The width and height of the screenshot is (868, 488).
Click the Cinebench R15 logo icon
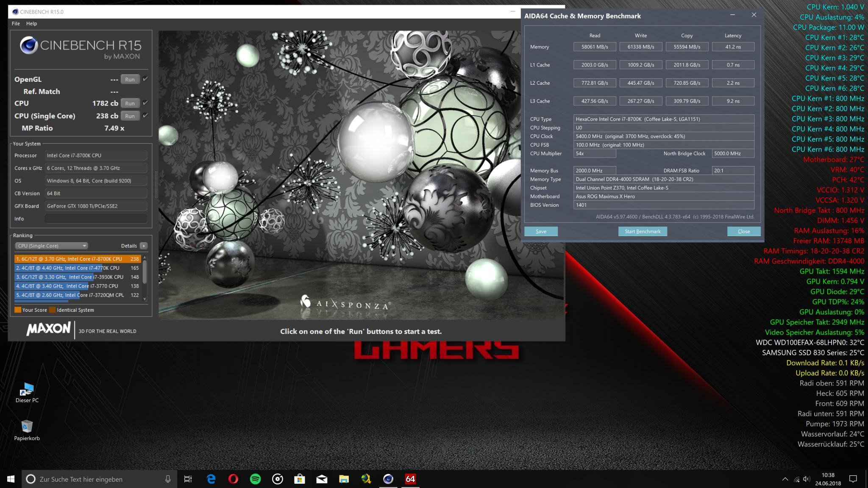click(x=29, y=46)
